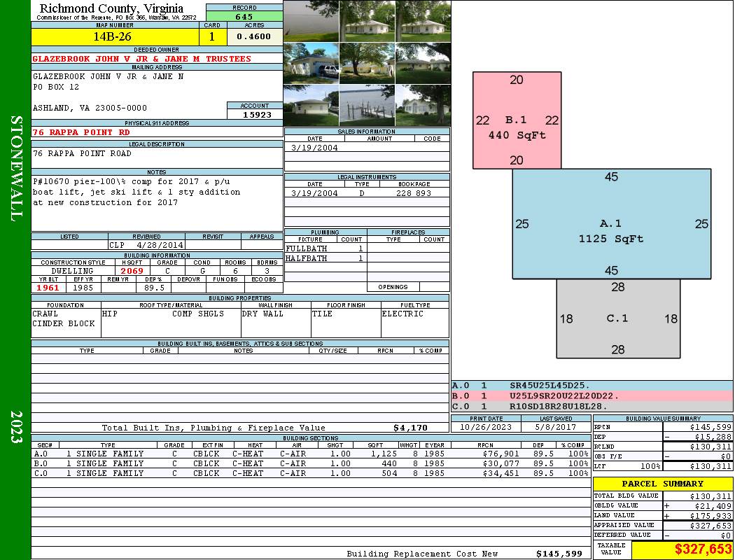Click the DEP % value 89.5 in Building Information
This screenshot has width=735, height=560.
pyautogui.click(x=154, y=288)
